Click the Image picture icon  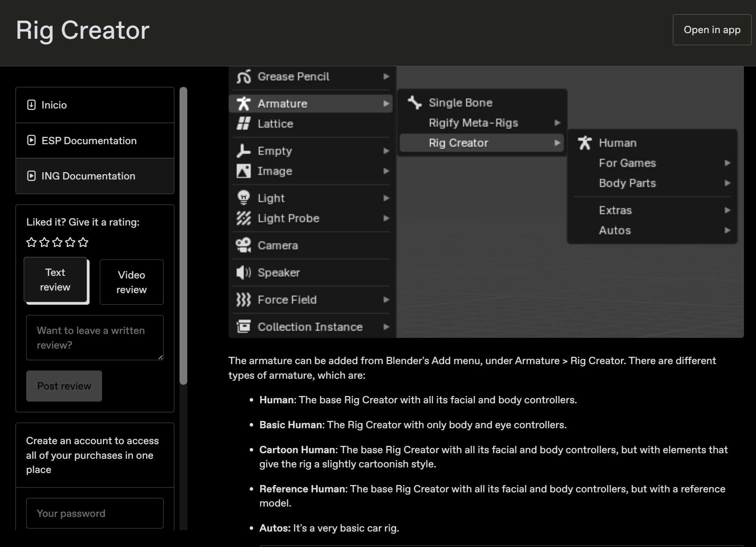(244, 171)
